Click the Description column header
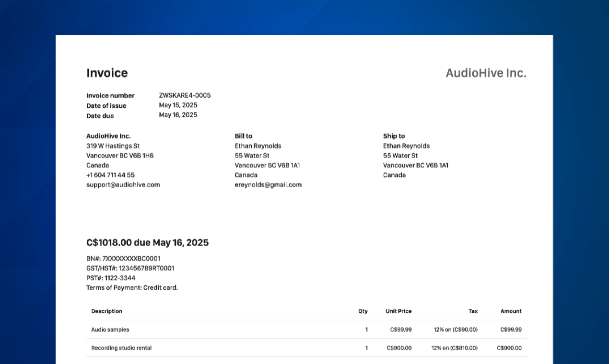The width and height of the screenshot is (609, 364). click(x=107, y=311)
